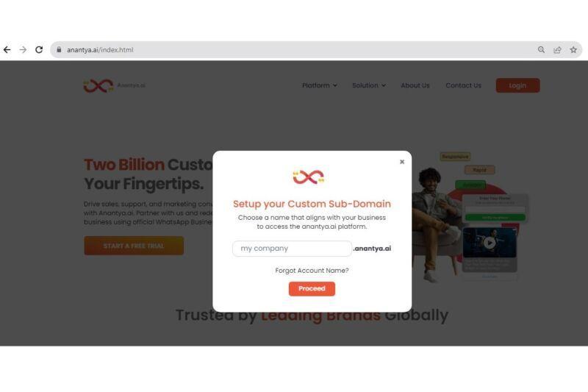Open the About Us page
This screenshot has height=392, width=588.
[x=415, y=85]
